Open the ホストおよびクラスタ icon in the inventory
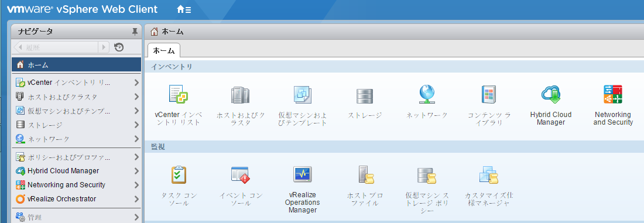644x223 pixels. 240,95
